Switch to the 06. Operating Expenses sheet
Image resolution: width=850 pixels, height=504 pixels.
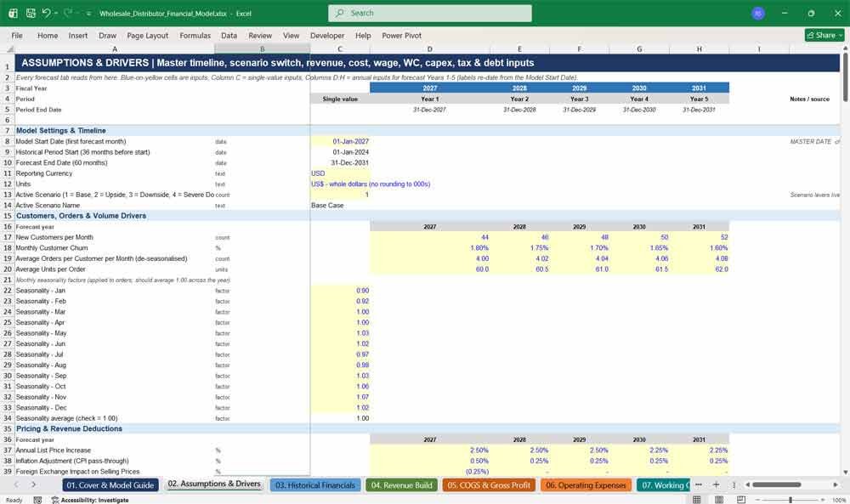(586, 485)
